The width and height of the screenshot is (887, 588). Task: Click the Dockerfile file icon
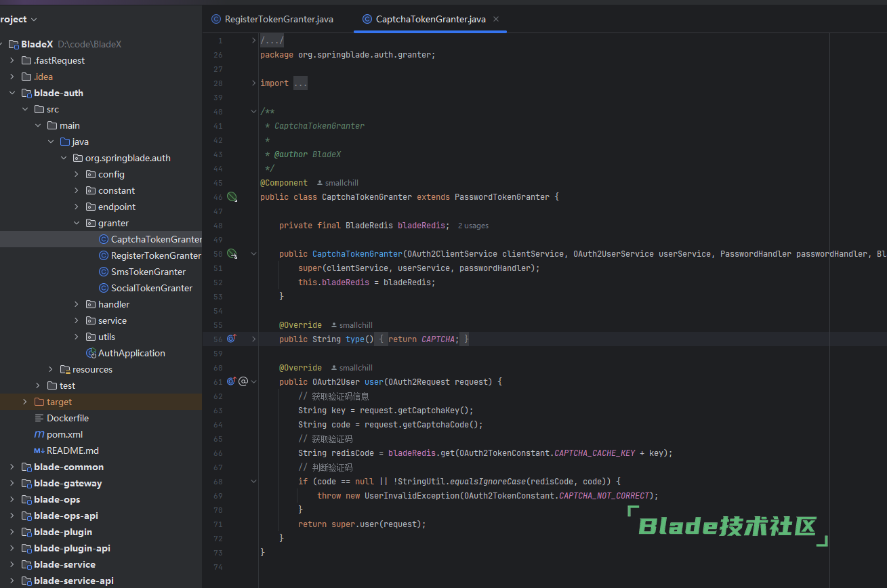click(x=39, y=418)
